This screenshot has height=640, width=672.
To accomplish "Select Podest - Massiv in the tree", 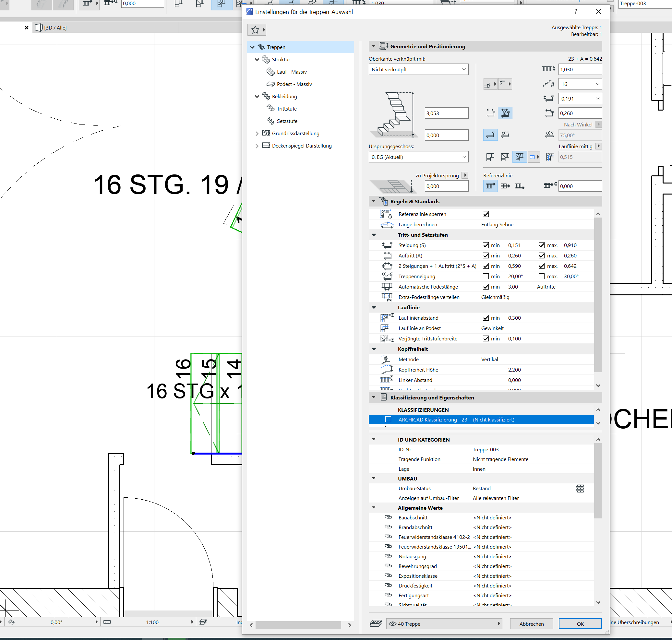I will point(294,84).
